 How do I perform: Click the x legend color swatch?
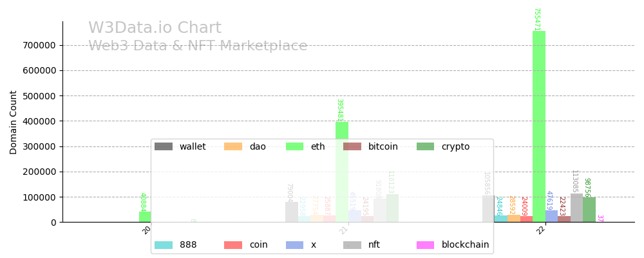pyautogui.click(x=295, y=245)
